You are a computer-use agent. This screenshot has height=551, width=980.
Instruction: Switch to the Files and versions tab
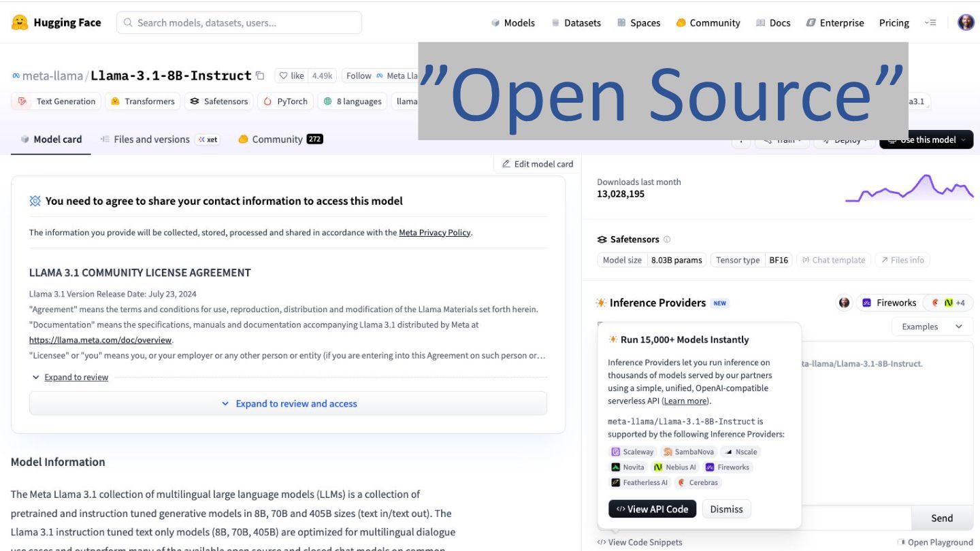(160, 139)
